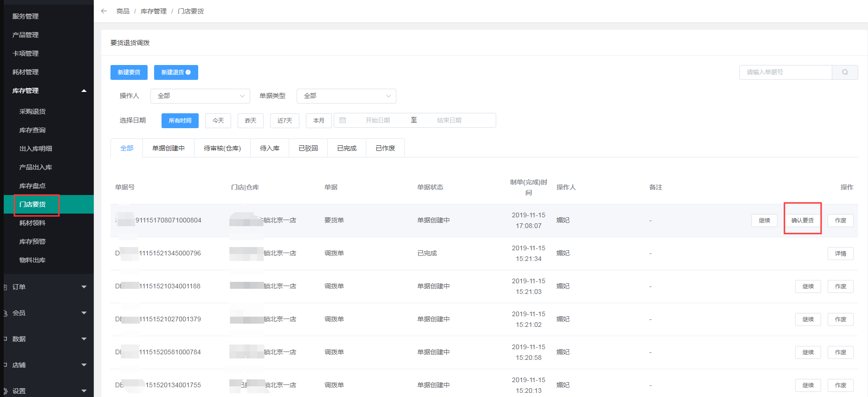Image resolution: width=868 pixels, height=397 pixels.
Task: Switch to the 已驳回 tab
Action: (308, 148)
